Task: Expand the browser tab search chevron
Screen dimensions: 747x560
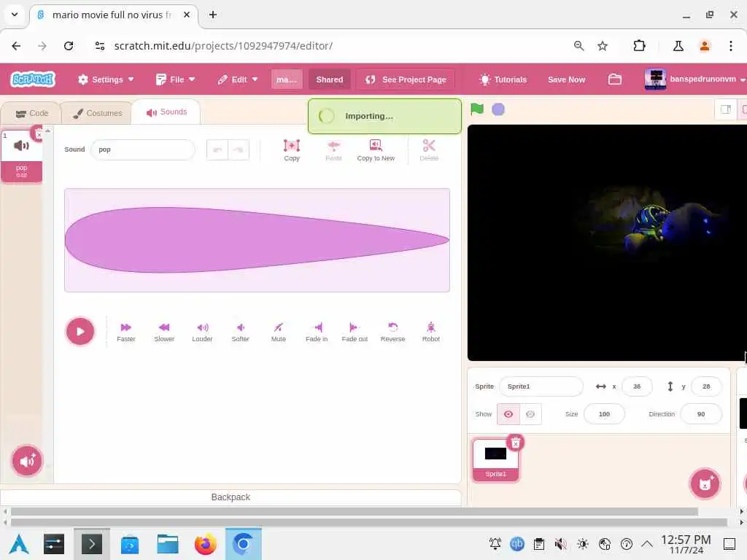Action: coord(15,15)
